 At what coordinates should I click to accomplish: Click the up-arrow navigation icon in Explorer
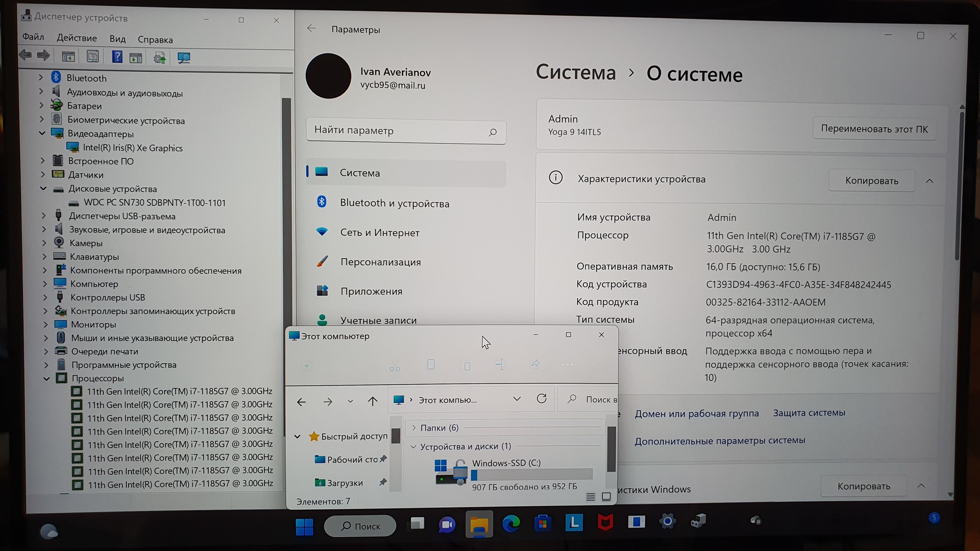373,401
